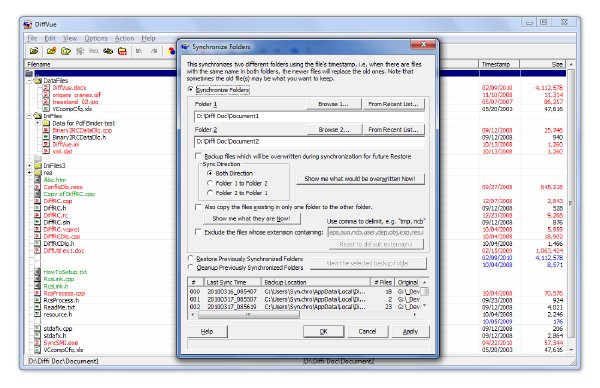Click From Recent List for Folder 1
Screen dimensions: 600x388
(393, 104)
